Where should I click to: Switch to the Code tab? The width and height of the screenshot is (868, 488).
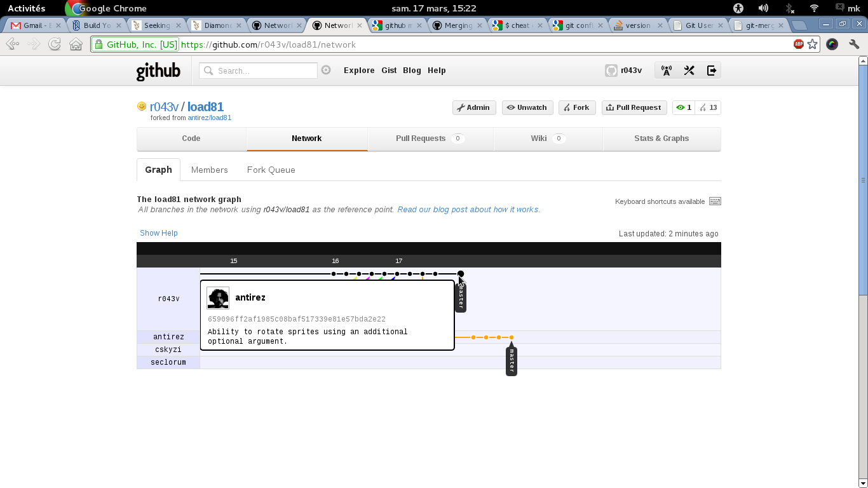pos(191,139)
